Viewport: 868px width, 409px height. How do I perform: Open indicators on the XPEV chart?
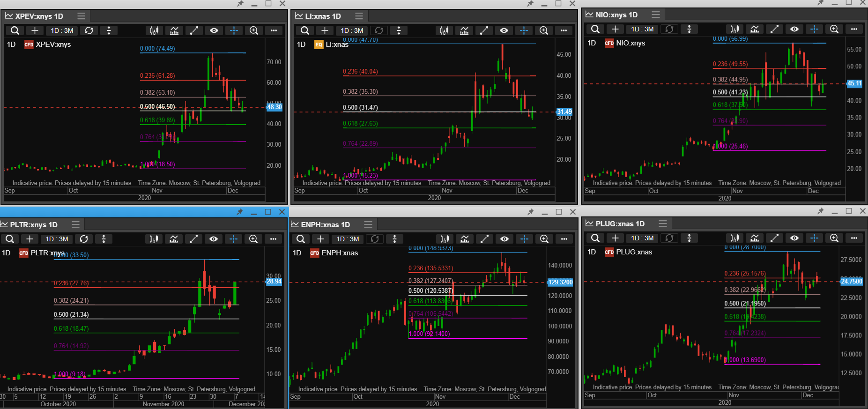(x=174, y=30)
